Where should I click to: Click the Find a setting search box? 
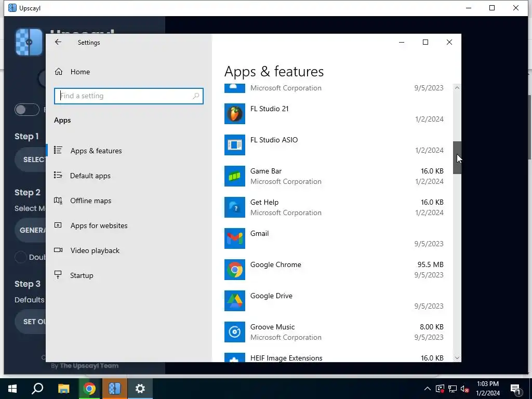(129, 96)
